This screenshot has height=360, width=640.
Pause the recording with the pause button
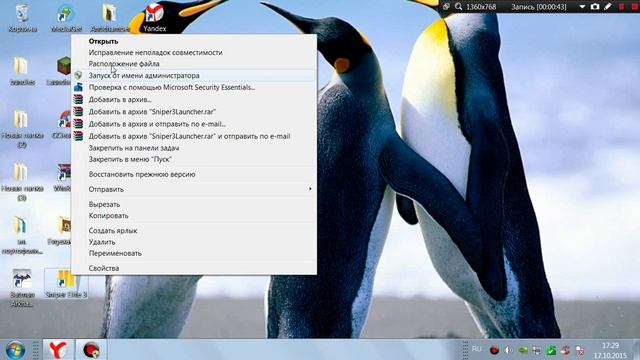tap(622, 7)
